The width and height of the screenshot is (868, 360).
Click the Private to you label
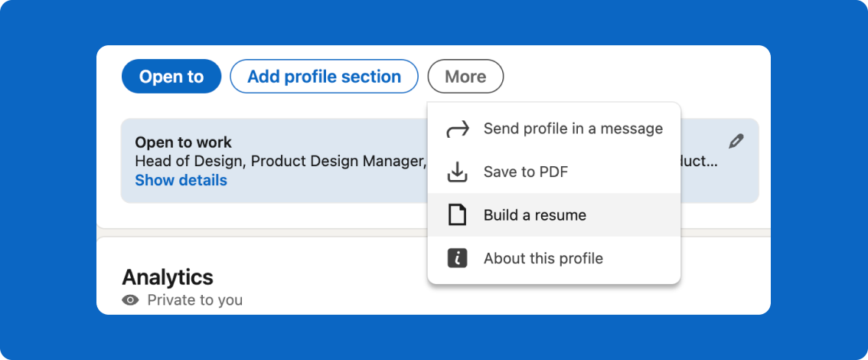(x=194, y=300)
